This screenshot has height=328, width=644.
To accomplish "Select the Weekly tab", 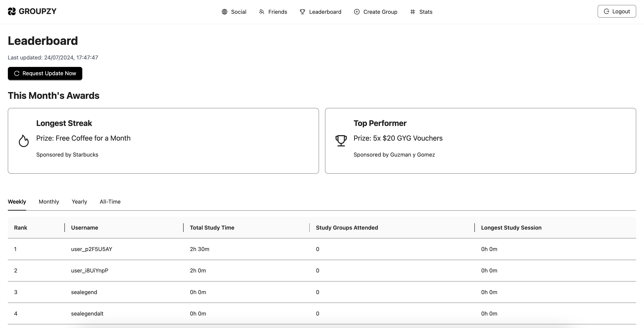I will [x=17, y=202].
